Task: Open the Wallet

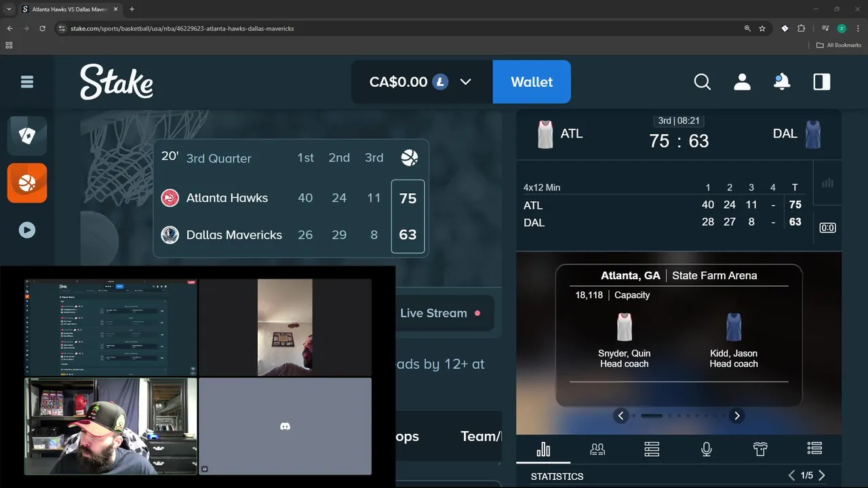Action: pyautogui.click(x=532, y=82)
